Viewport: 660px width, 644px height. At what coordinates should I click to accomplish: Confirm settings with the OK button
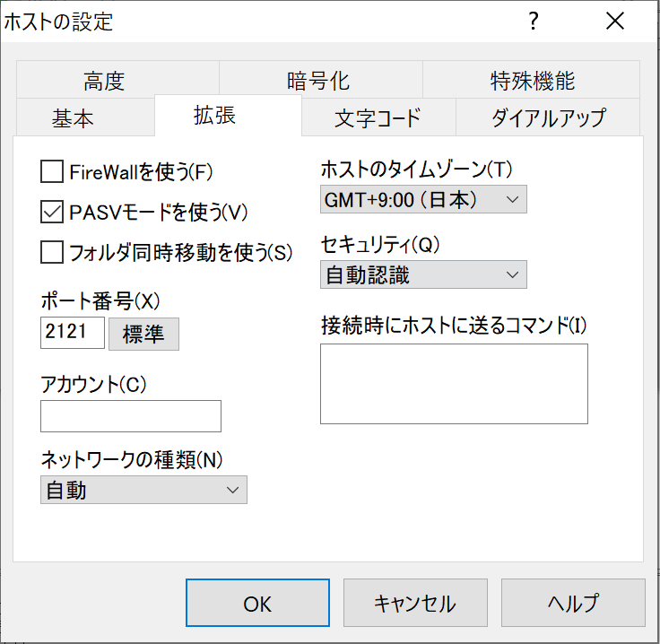click(257, 603)
